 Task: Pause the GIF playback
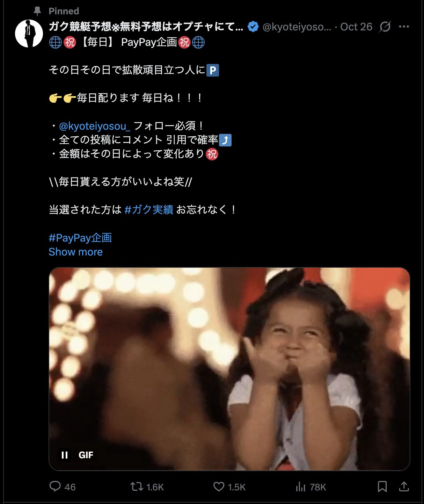pos(65,455)
